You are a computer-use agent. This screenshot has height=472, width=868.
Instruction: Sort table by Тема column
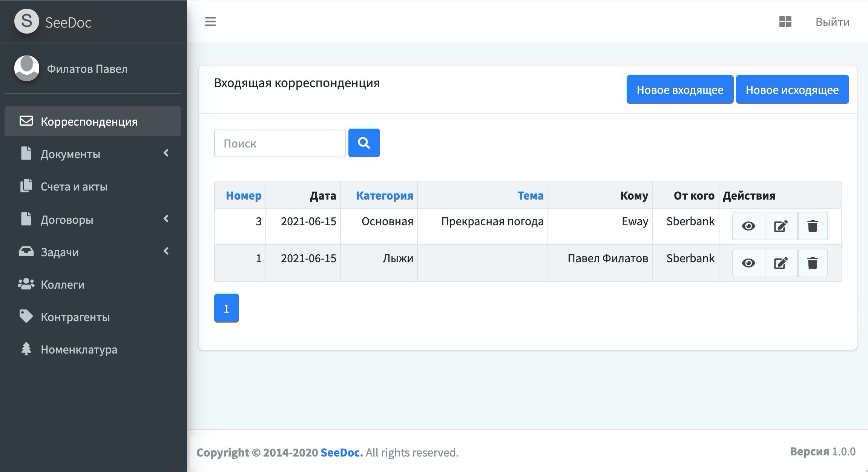531,195
